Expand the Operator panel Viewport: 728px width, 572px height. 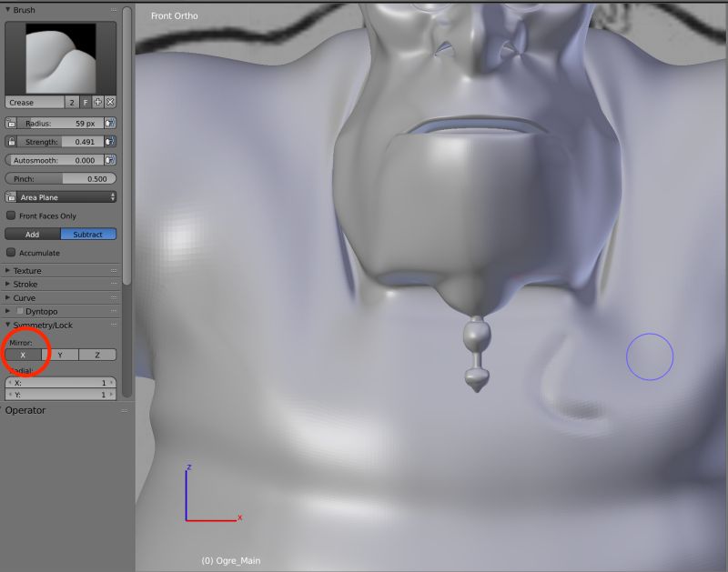point(27,410)
